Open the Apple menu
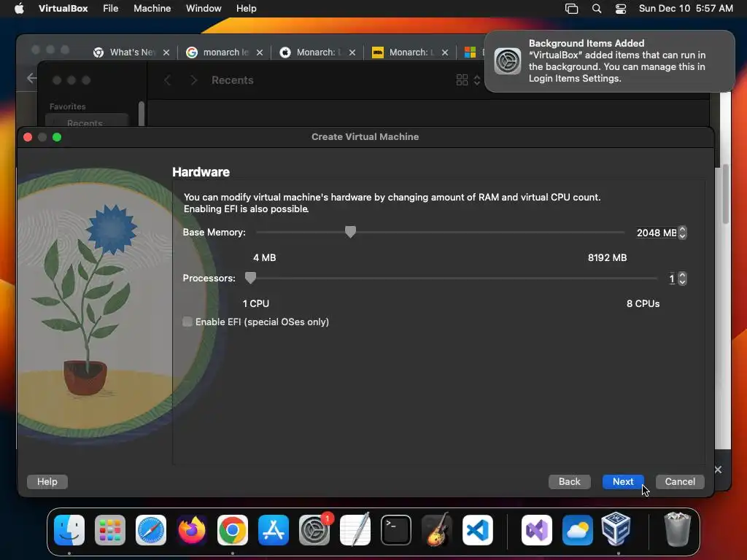Image resolution: width=747 pixels, height=560 pixels. [x=19, y=8]
